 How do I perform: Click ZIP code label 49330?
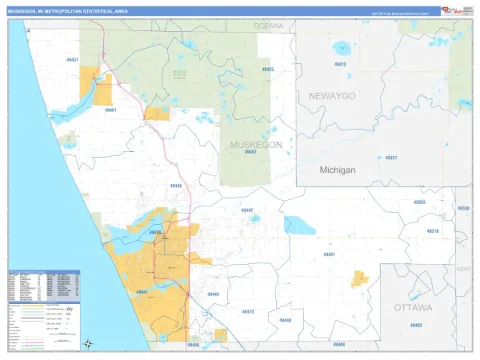pos(463,208)
